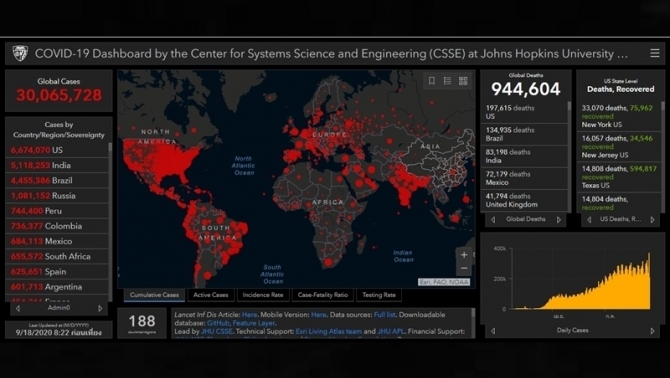Image resolution: width=670 pixels, height=378 pixels.
Task: Zoom out with the map minus button
Action: 464,268
